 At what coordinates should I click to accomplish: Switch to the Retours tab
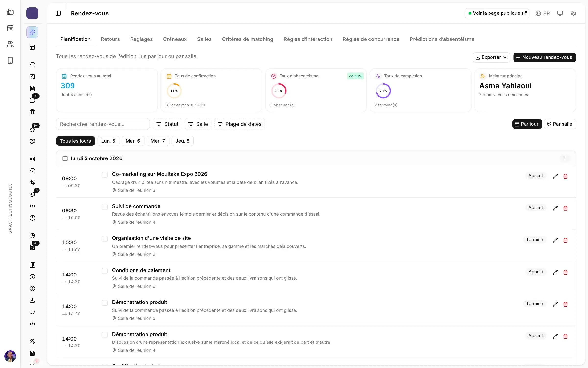click(110, 39)
